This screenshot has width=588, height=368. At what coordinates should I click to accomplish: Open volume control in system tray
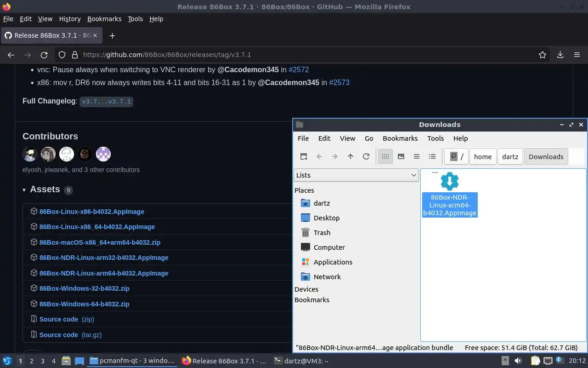pyautogui.click(x=518, y=361)
